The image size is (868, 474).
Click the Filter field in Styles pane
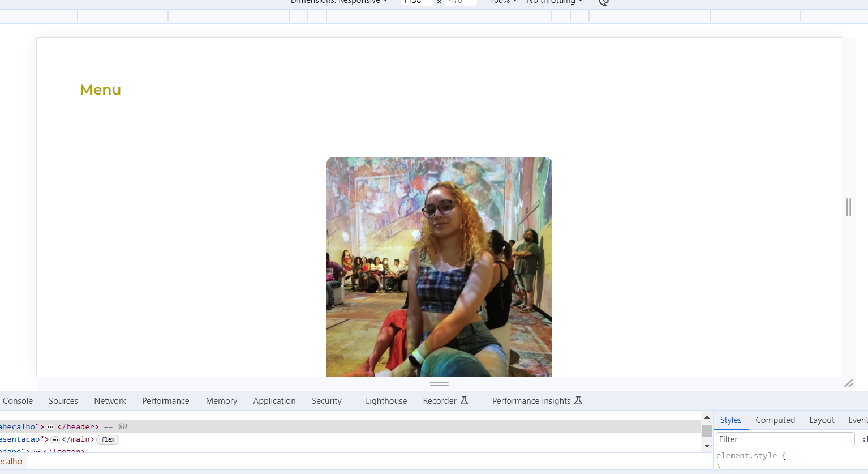[785, 439]
